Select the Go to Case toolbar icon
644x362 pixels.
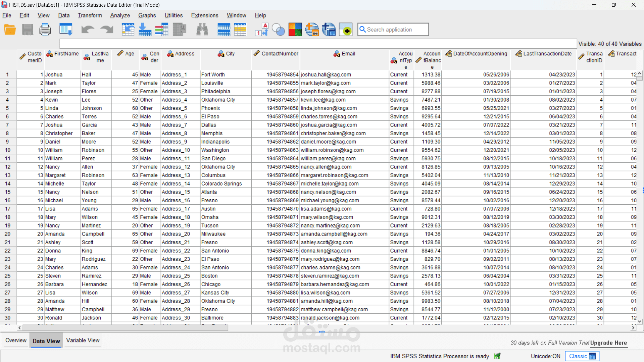coord(128,30)
